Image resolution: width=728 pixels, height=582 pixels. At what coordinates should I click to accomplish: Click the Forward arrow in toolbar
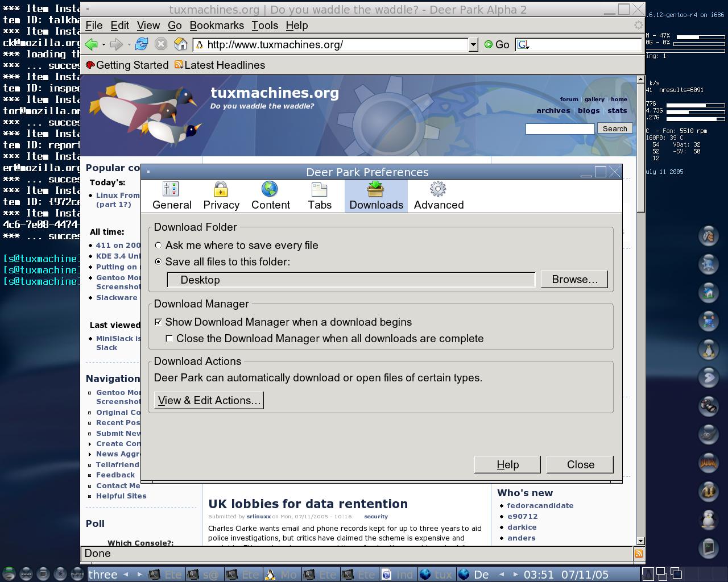pos(117,44)
